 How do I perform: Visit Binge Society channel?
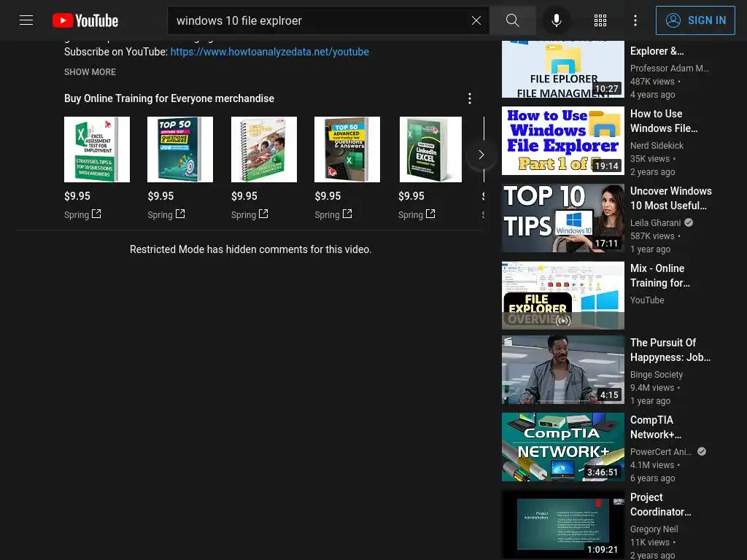tap(657, 374)
